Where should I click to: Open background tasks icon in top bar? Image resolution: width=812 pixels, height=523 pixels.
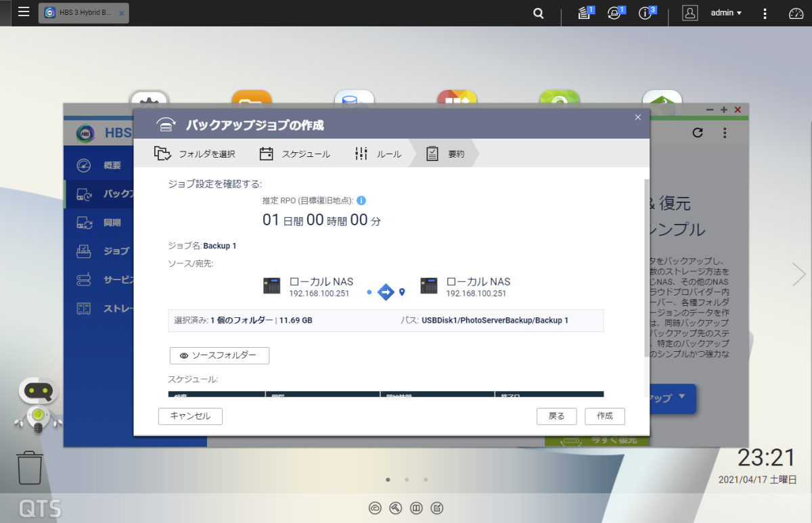[585, 13]
